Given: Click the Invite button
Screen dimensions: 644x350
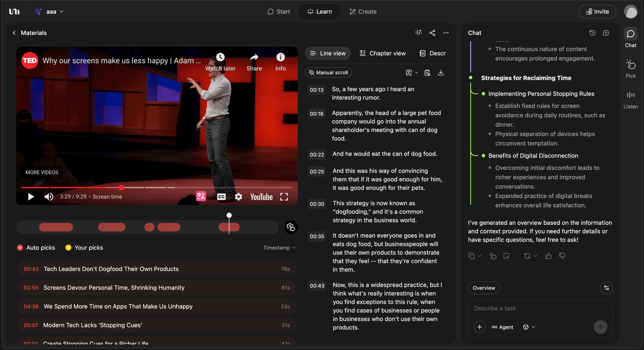Looking at the screenshot, I should coord(597,12).
